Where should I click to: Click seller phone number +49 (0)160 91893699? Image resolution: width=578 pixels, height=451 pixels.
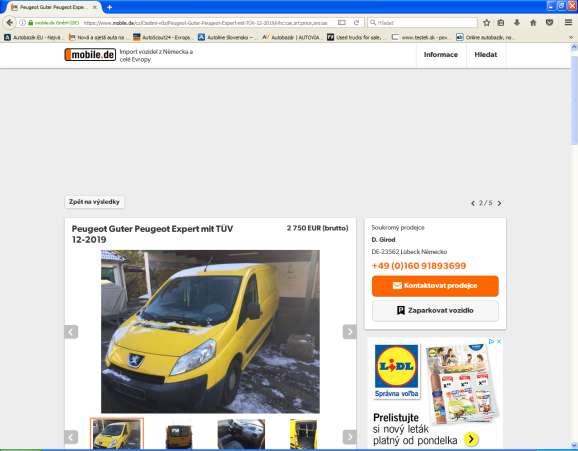click(419, 266)
